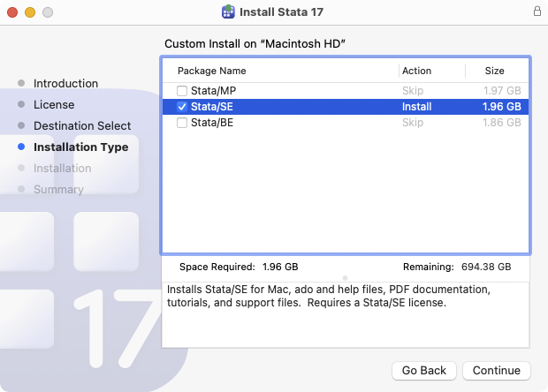Click the Skip action for Stata/BE
This screenshot has width=548, height=392.
point(413,123)
